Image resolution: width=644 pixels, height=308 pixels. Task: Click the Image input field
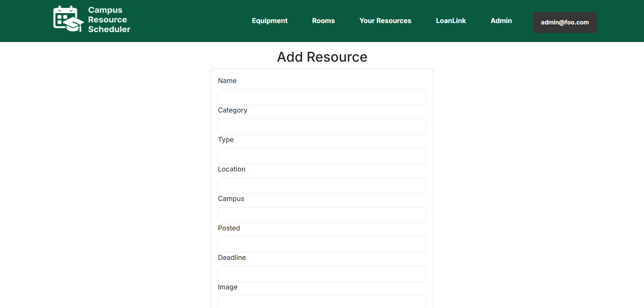[322, 302]
